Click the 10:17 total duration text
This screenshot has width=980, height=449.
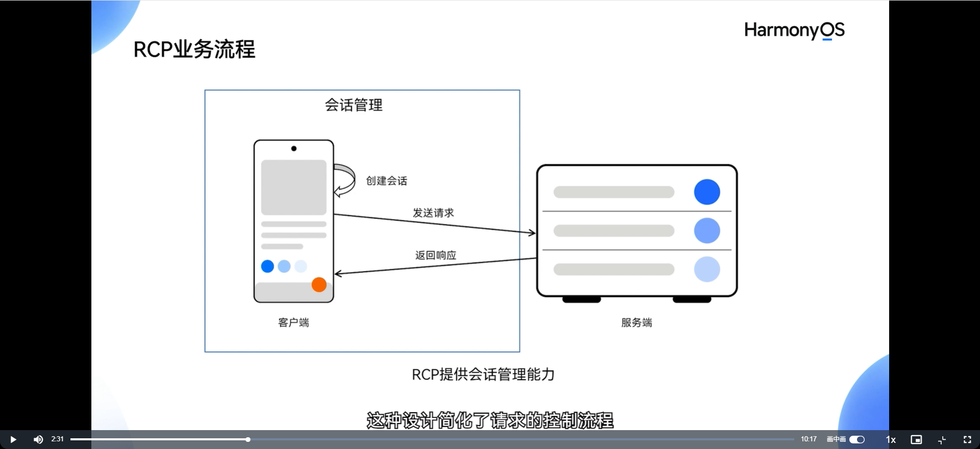tap(808, 439)
